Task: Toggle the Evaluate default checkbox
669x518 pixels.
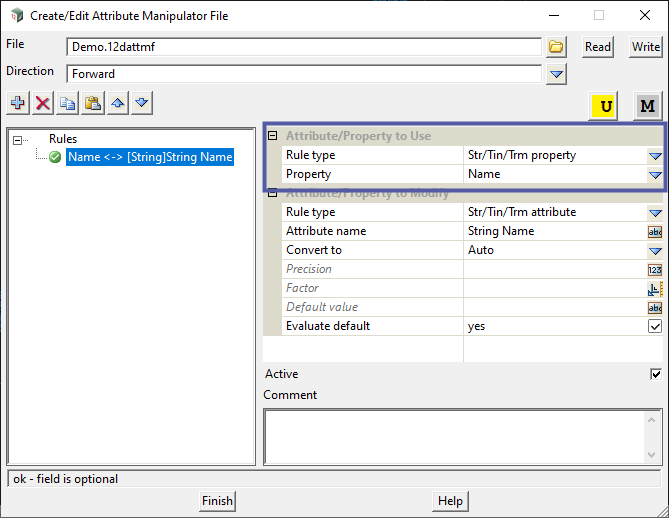Action: tap(655, 326)
